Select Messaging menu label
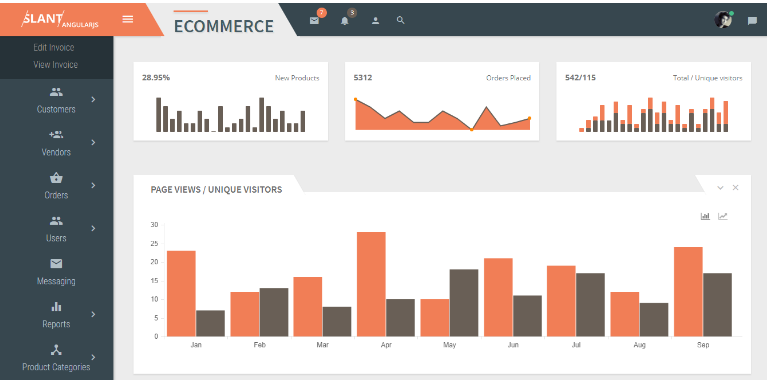The image size is (767, 382). tap(56, 281)
